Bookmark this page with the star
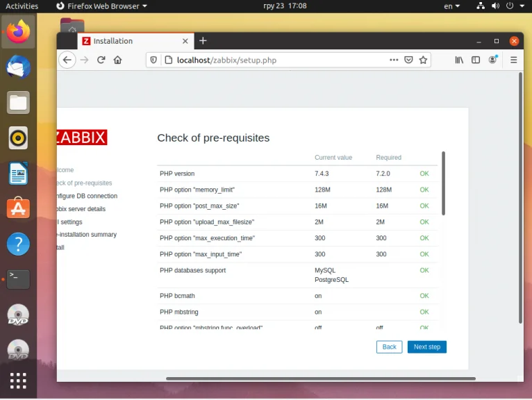 click(x=423, y=60)
